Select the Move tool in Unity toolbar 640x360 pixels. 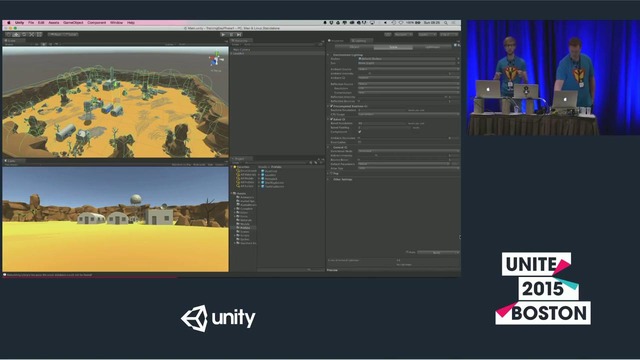pyautogui.click(x=16, y=35)
